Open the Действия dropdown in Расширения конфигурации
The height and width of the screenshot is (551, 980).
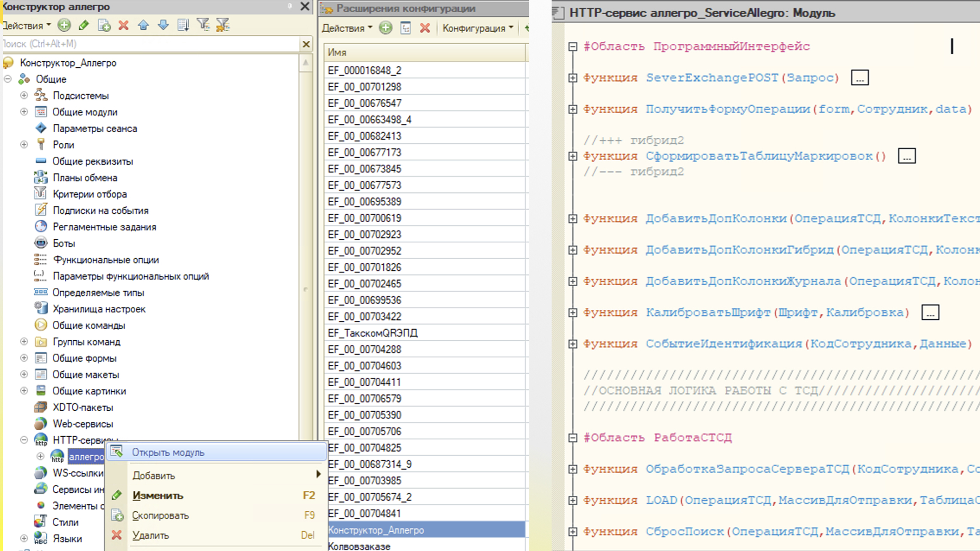[x=347, y=28]
